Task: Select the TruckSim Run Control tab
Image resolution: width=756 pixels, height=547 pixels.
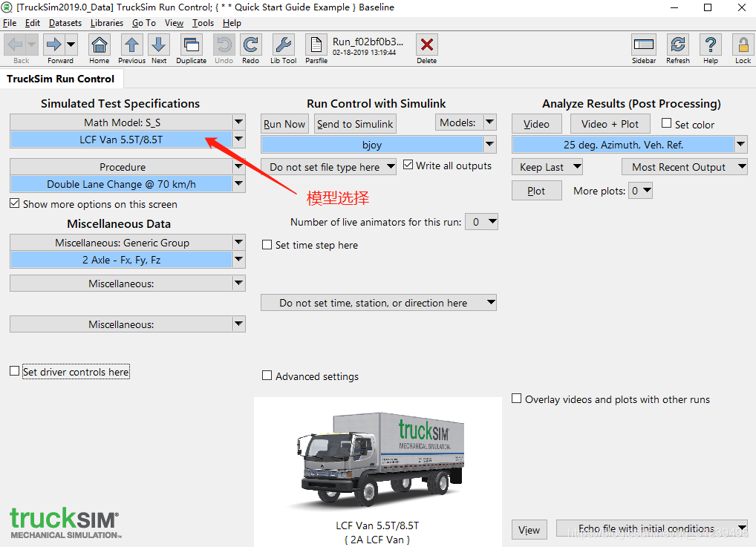Action: (x=61, y=79)
